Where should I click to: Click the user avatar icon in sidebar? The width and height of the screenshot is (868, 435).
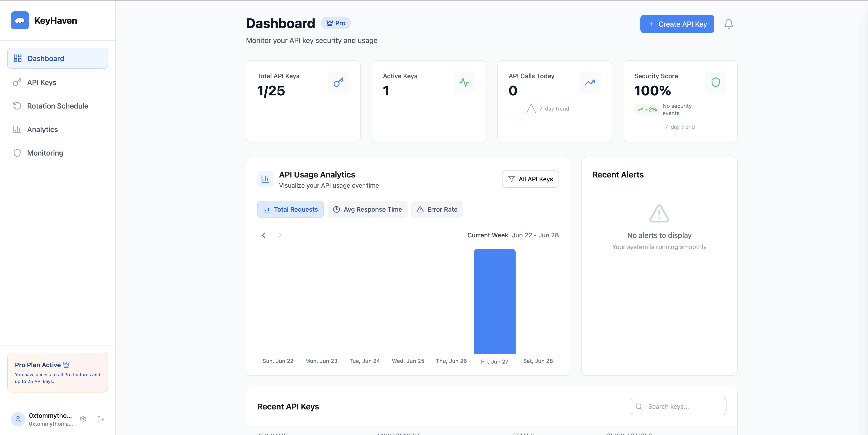tap(18, 419)
